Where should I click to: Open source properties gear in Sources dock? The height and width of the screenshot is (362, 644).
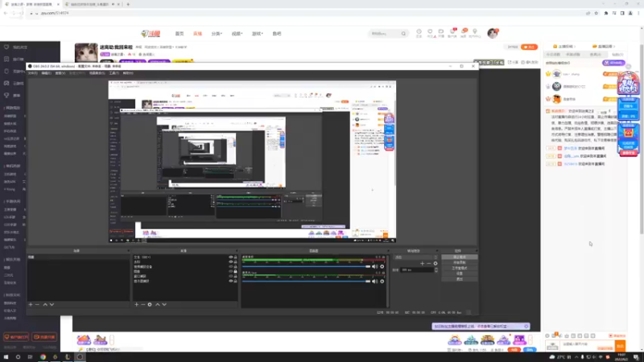(150, 305)
